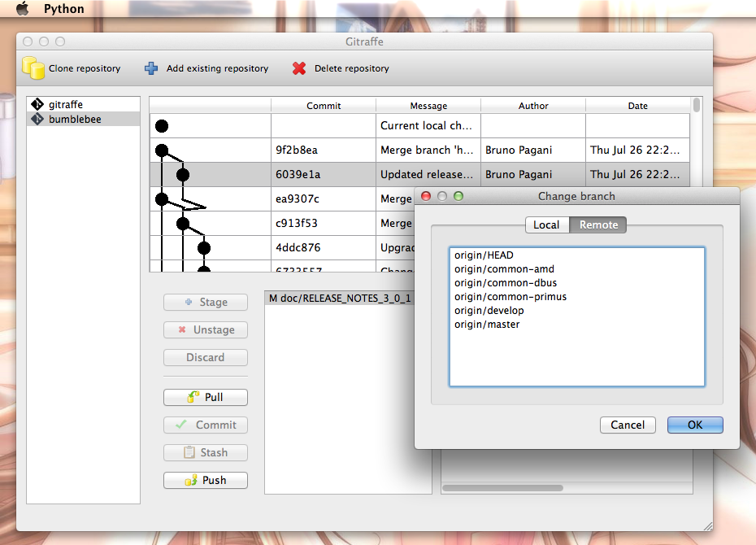Click the commit graph node for ea9307c

162,198
